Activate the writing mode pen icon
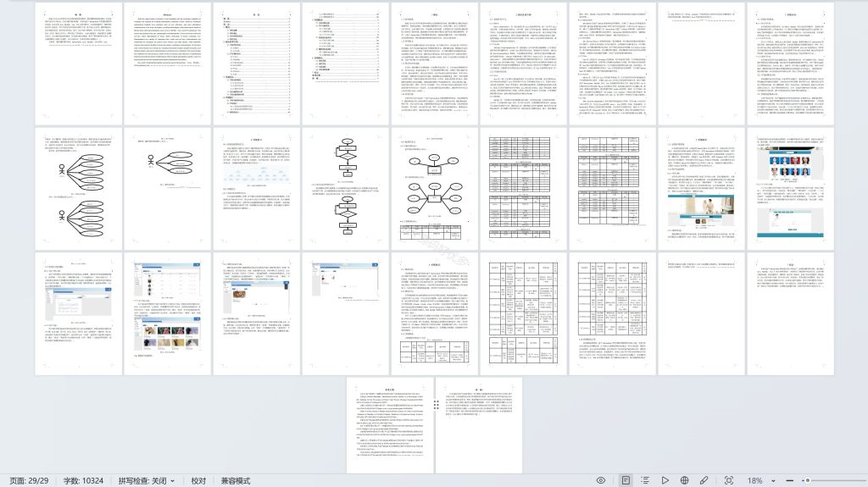The image size is (868, 487). [x=704, y=480]
